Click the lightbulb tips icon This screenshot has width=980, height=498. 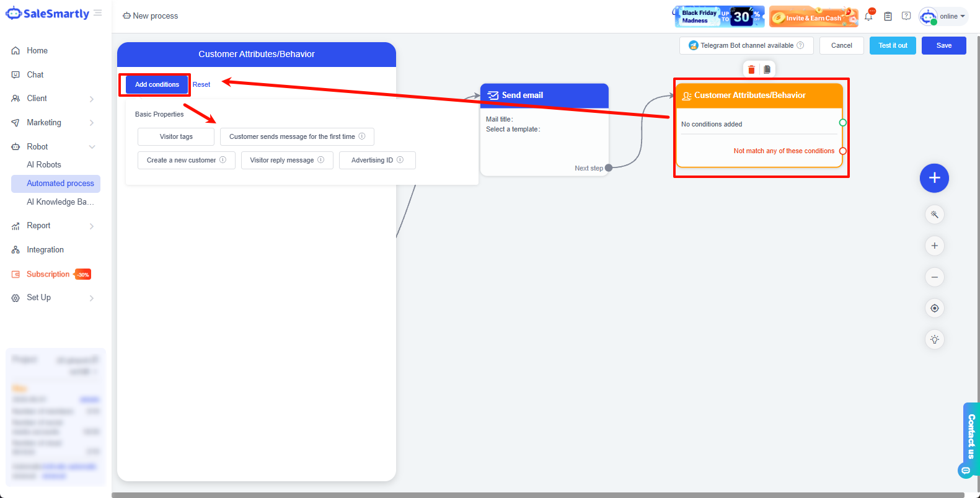click(x=934, y=339)
